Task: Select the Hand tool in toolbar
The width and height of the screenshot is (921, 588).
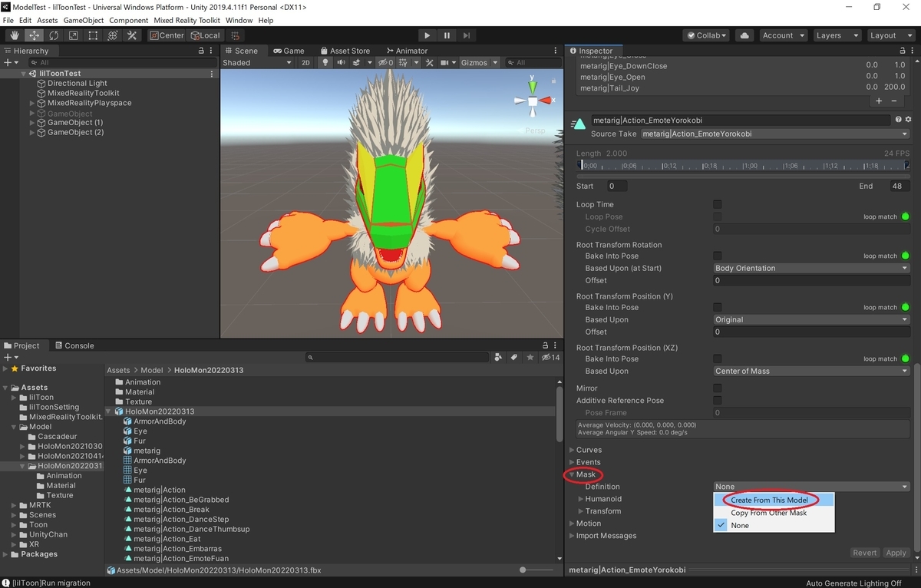Action: (x=15, y=35)
